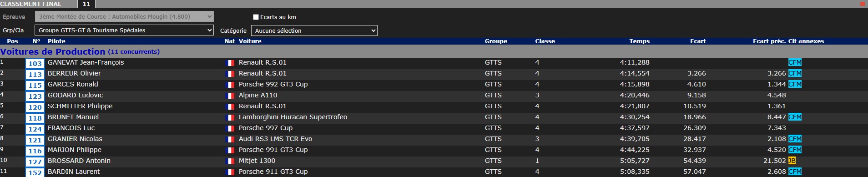This screenshot has height=177, width=868.
Task: Click the French flag beside Porsche 991 GT3 Cup
Action: 230,151
